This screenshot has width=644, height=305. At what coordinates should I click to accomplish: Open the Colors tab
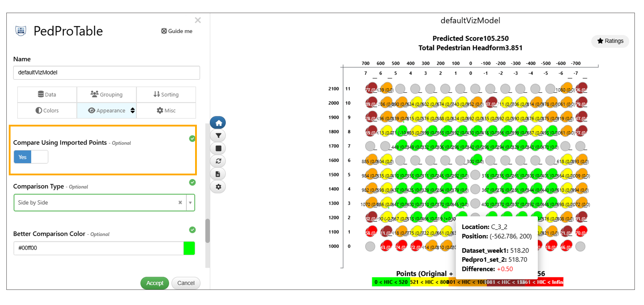tap(47, 110)
